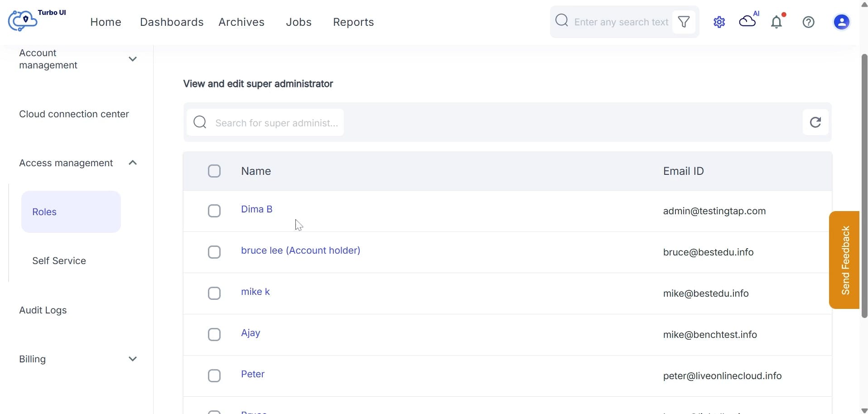868x414 pixels.
Task: Click the Billing sidebar label
Action: click(x=32, y=359)
